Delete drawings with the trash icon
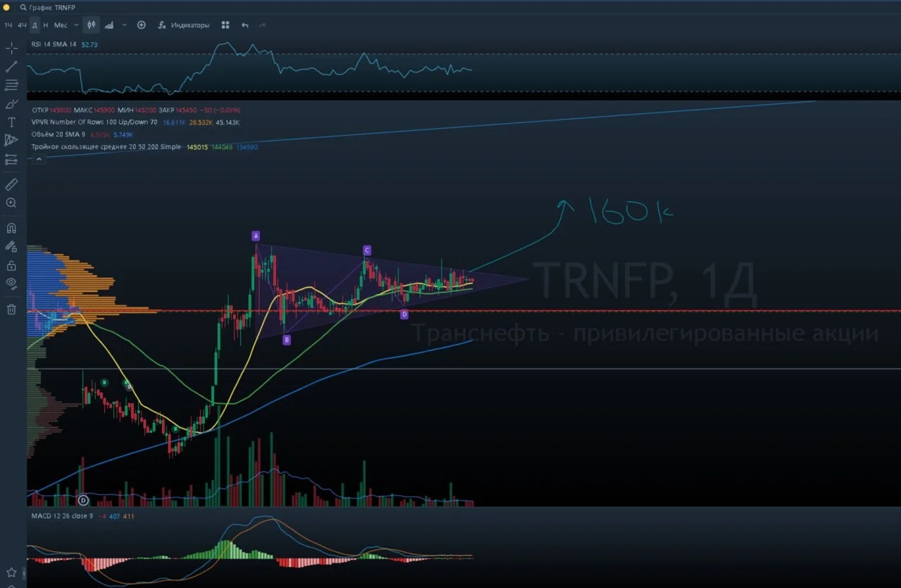901x588 pixels. click(11, 309)
